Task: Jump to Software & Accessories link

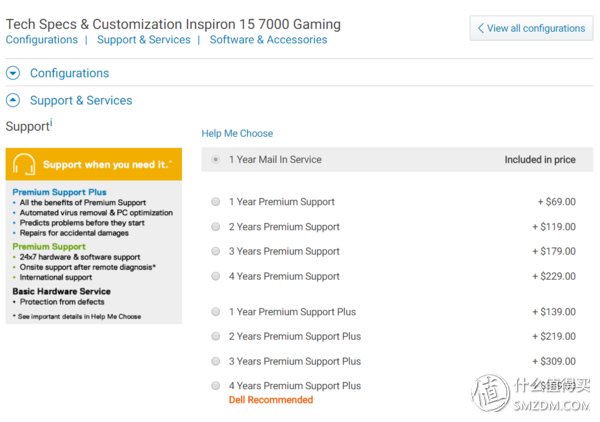Action: coord(268,40)
